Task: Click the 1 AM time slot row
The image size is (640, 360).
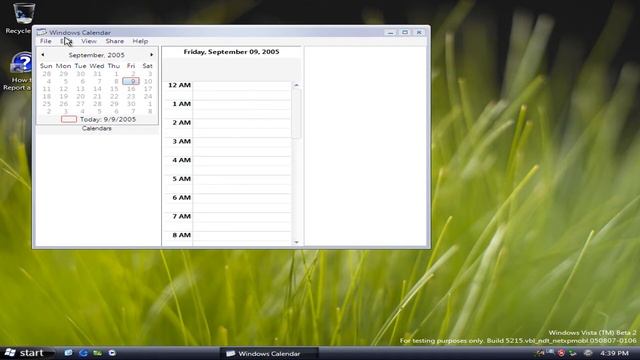Action: click(242, 109)
